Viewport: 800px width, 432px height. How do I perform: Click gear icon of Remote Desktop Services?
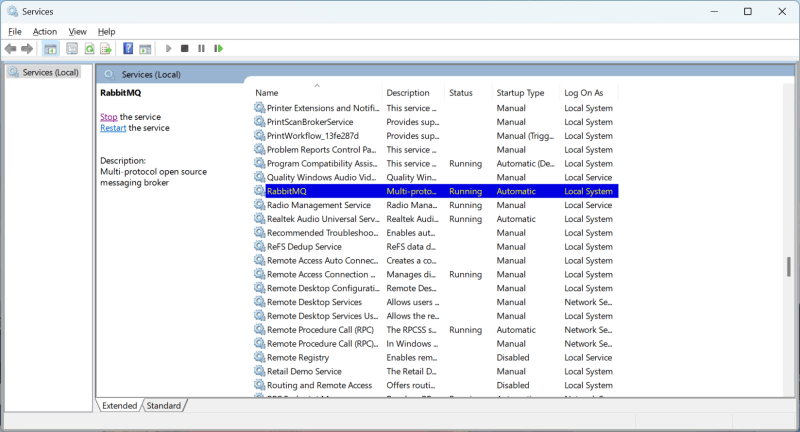pyautogui.click(x=260, y=301)
